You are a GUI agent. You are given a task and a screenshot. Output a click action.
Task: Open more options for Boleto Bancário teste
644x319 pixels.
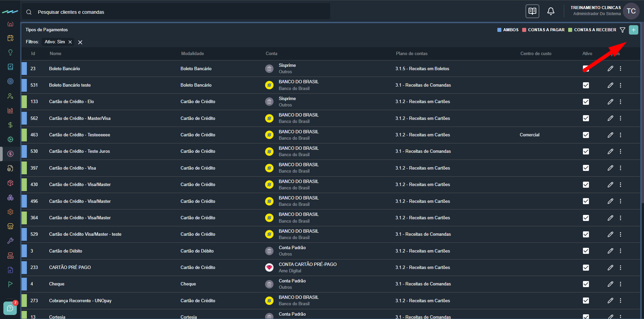pyautogui.click(x=621, y=85)
